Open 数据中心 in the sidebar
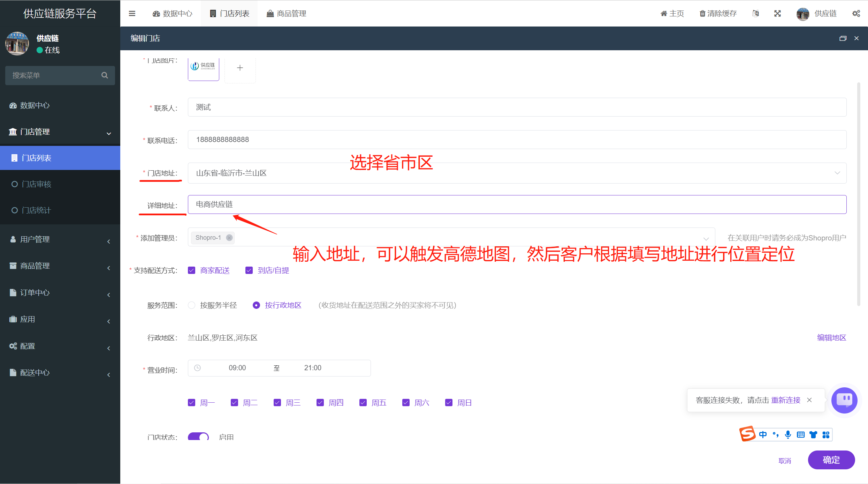868x484 pixels. [x=60, y=105]
